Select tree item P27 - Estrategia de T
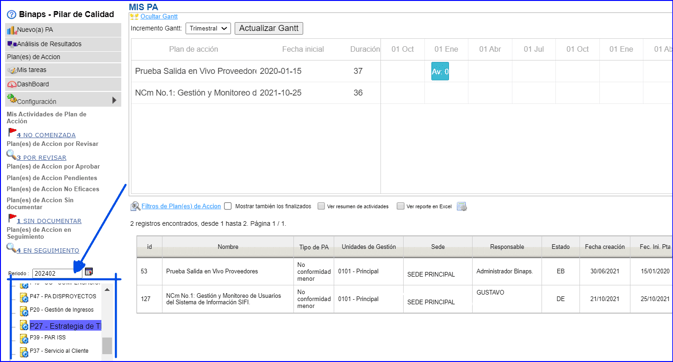The image size is (673, 362). pos(65,326)
